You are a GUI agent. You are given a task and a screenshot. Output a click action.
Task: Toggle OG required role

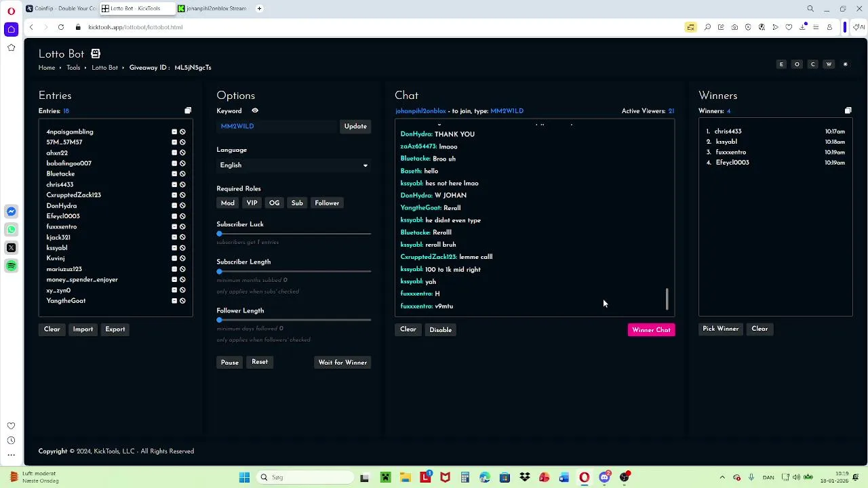(274, 203)
